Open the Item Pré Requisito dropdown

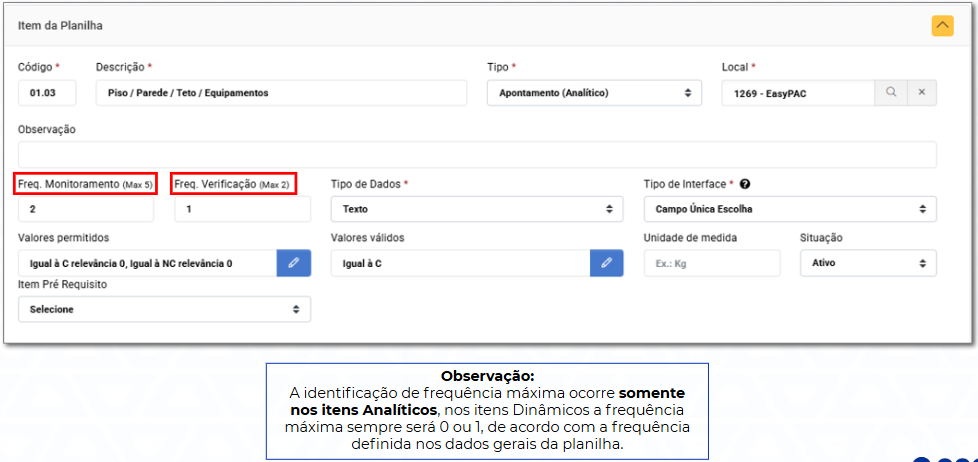click(164, 309)
